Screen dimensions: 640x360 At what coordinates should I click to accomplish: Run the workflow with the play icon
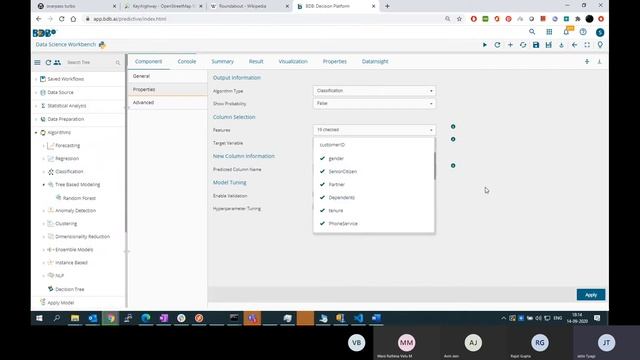pyautogui.click(x=484, y=45)
